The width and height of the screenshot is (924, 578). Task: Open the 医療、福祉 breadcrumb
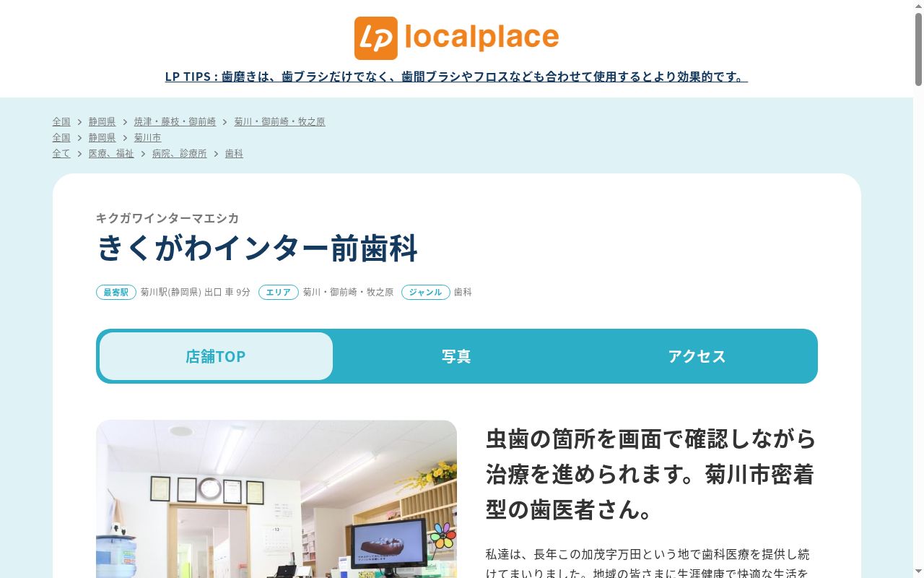(x=111, y=153)
